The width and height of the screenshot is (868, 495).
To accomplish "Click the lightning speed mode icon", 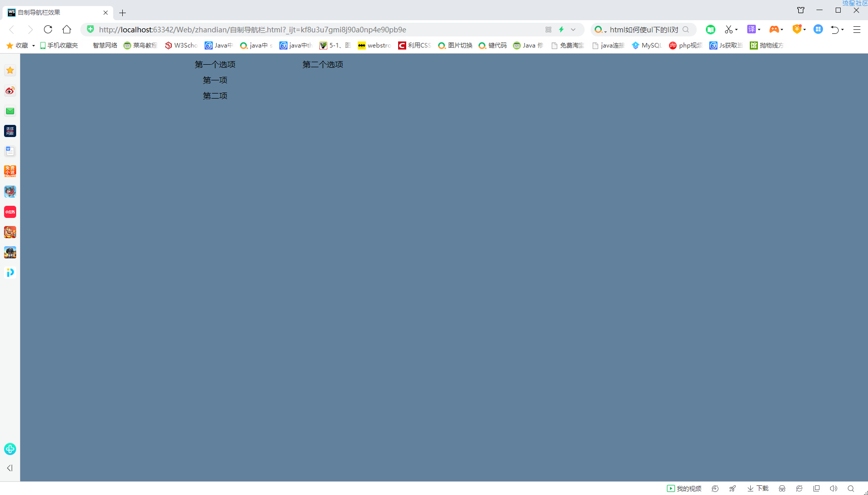I will click(x=561, y=29).
